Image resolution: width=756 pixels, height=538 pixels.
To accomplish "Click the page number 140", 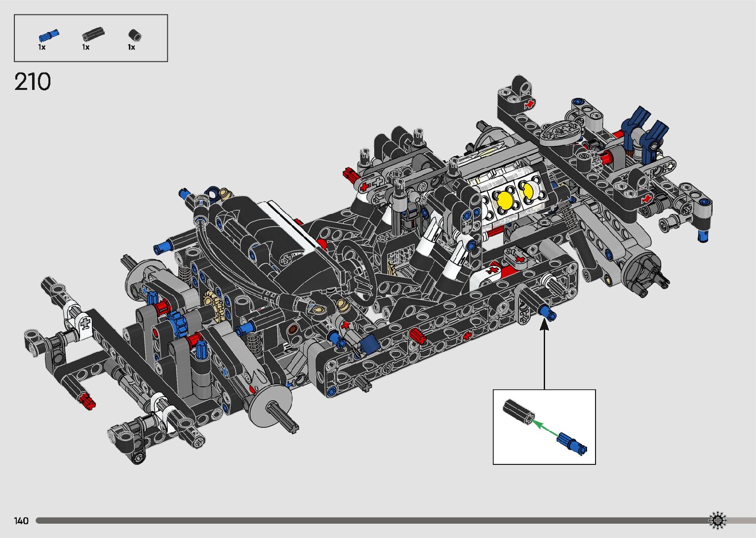I will click(x=21, y=521).
